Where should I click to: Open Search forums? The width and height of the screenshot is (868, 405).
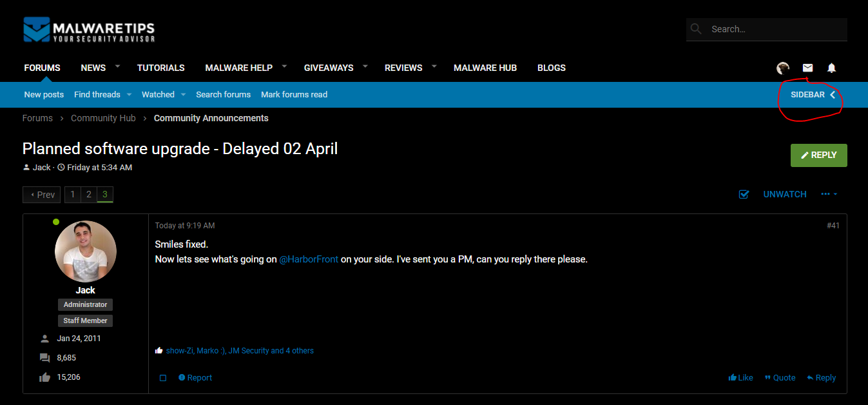(223, 95)
